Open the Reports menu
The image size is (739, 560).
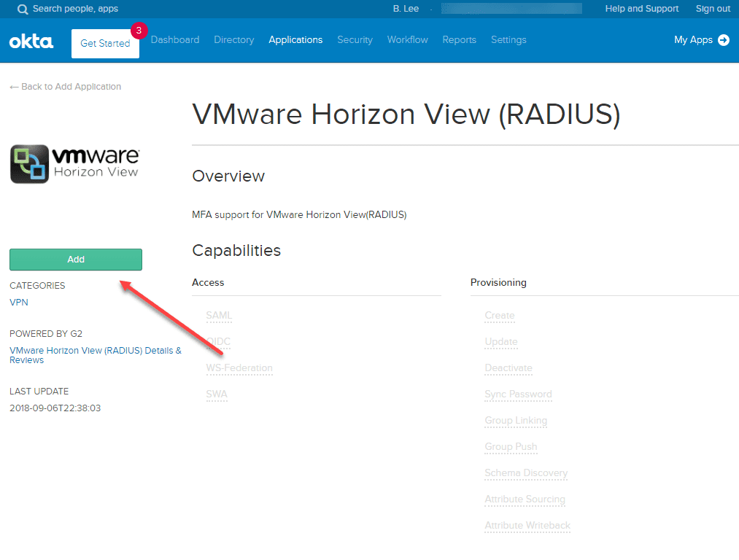[459, 40]
